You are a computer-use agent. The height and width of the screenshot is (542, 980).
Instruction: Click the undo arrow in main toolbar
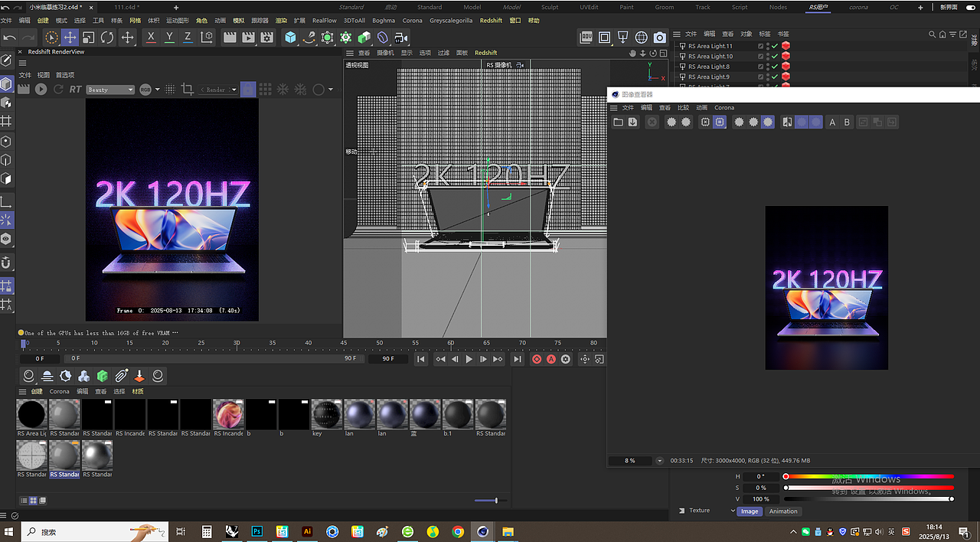(10, 37)
